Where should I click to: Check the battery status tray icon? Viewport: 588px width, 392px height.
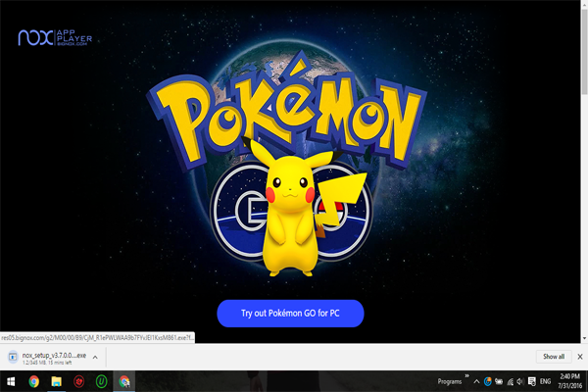tap(499, 382)
